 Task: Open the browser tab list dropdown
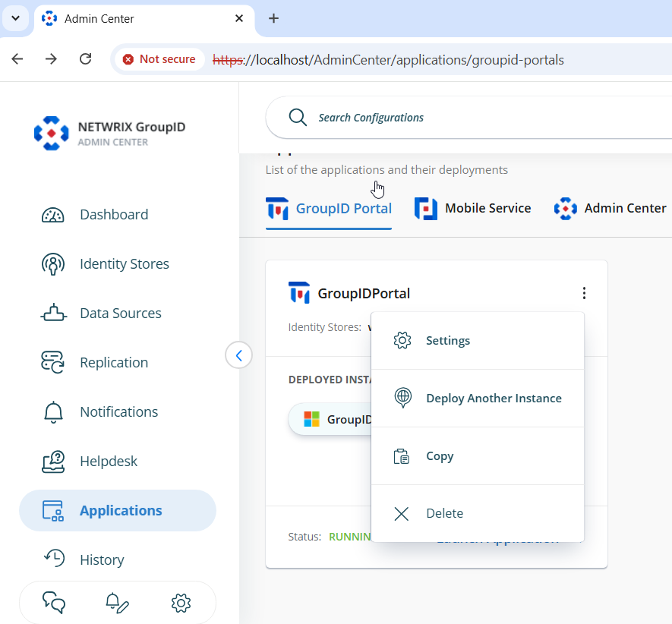[15, 18]
